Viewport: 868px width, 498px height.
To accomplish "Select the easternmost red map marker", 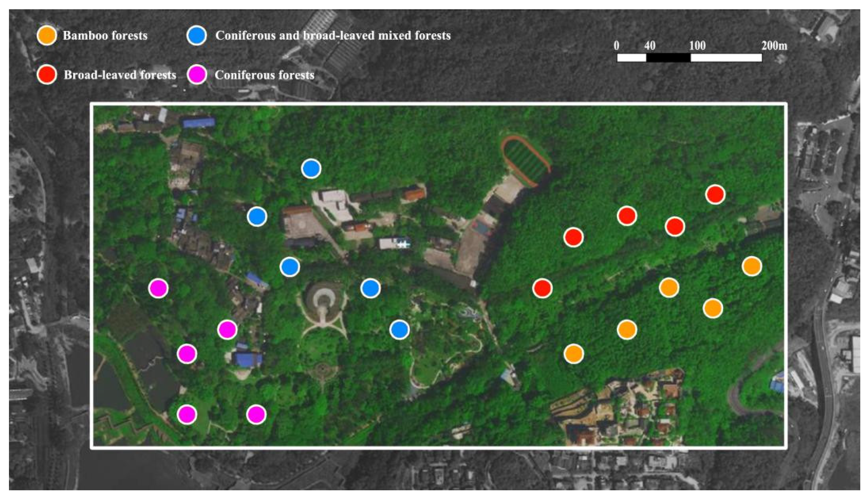I will (715, 195).
